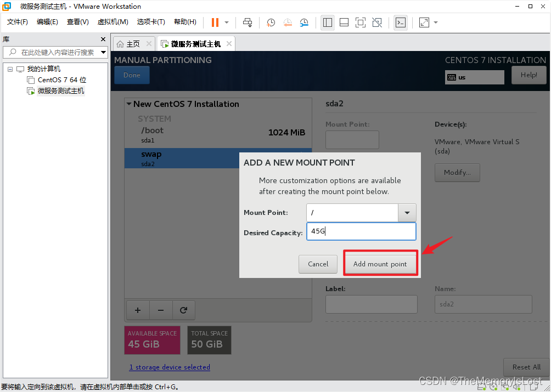Open the stretch display dropdown arrow
The image size is (551, 392).
tap(436, 22)
